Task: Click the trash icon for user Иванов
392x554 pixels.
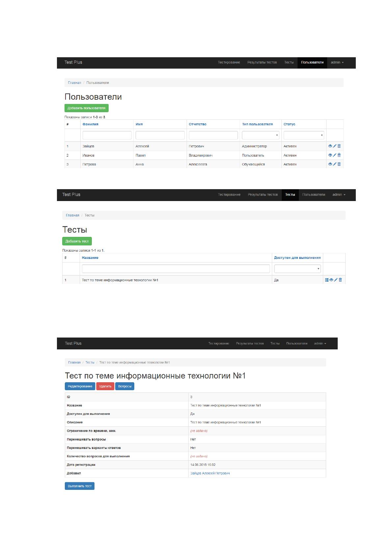Action: pyautogui.click(x=339, y=155)
